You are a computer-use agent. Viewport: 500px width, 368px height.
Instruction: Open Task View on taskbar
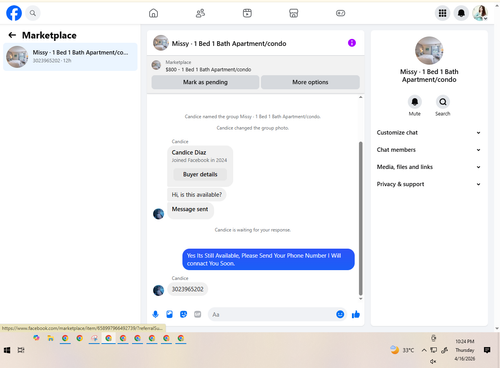coord(21,350)
